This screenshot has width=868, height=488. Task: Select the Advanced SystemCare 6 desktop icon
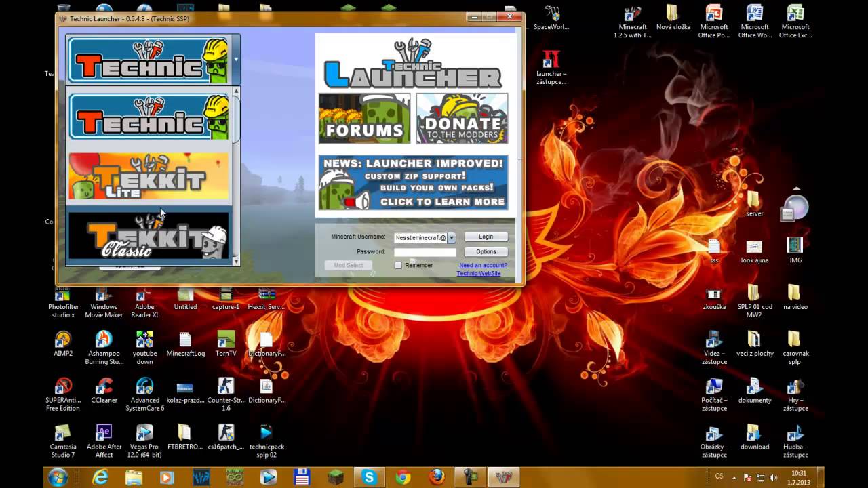(x=144, y=394)
